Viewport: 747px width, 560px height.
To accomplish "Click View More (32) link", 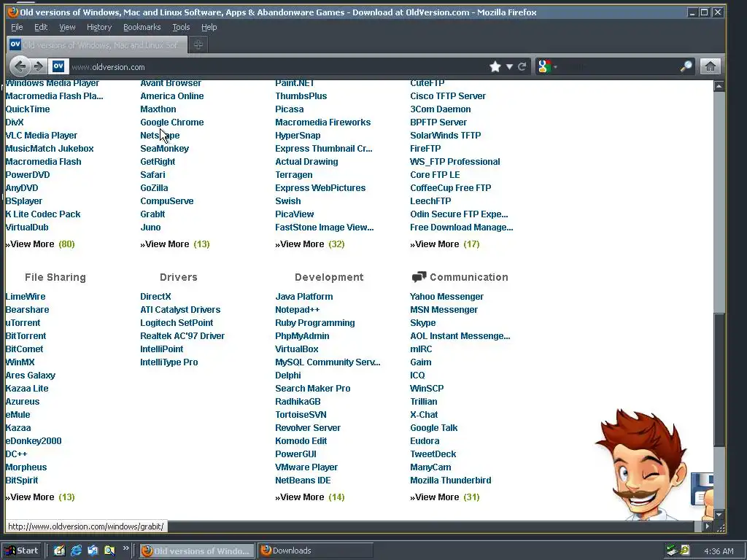I will (309, 244).
